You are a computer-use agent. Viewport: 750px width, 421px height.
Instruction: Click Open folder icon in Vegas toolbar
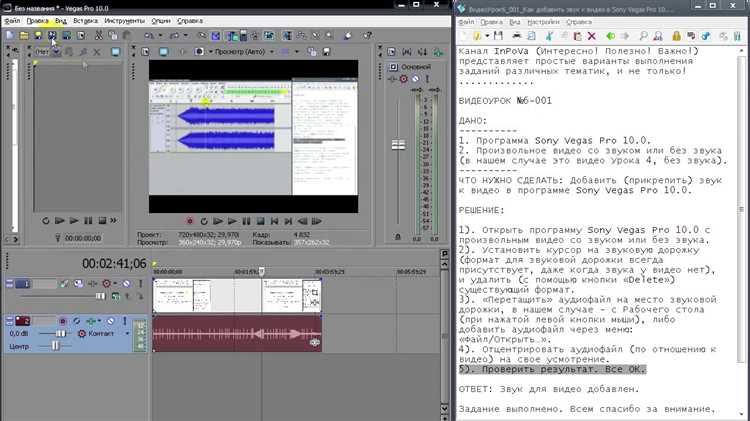click(24, 35)
